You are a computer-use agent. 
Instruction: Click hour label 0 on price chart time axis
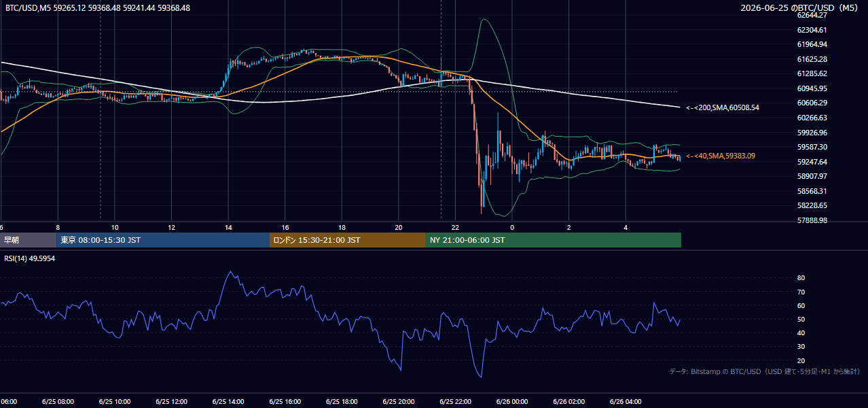pyautogui.click(x=512, y=228)
